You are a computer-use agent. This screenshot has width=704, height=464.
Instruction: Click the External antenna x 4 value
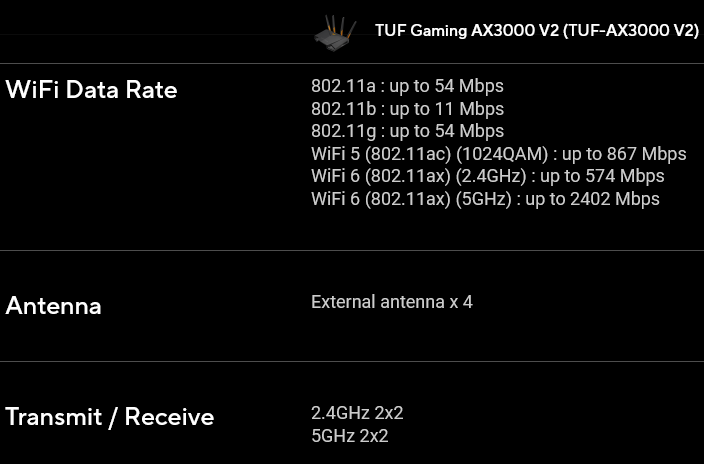click(392, 302)
